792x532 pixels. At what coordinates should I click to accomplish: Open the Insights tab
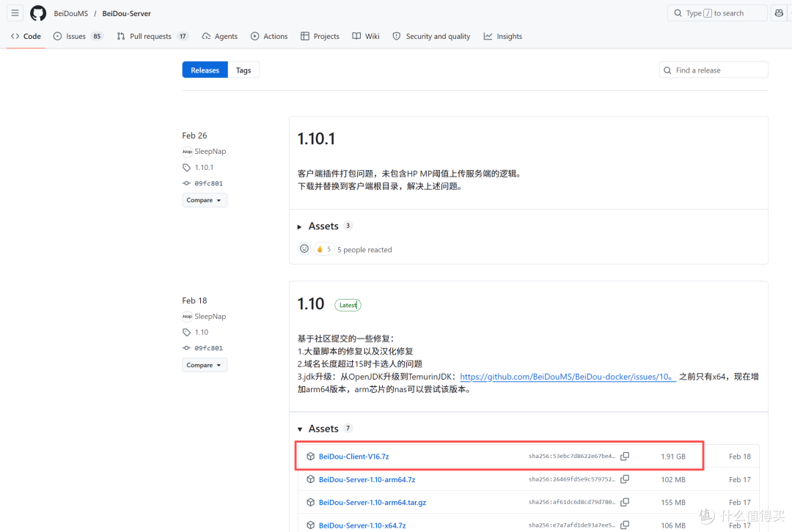[x=503, y=37]
